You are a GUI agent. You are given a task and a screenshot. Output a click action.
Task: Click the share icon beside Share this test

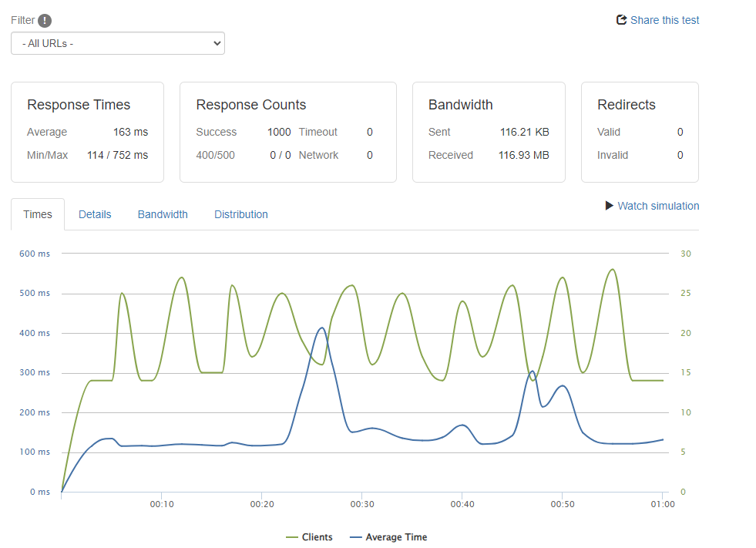(x=621, y=20)
